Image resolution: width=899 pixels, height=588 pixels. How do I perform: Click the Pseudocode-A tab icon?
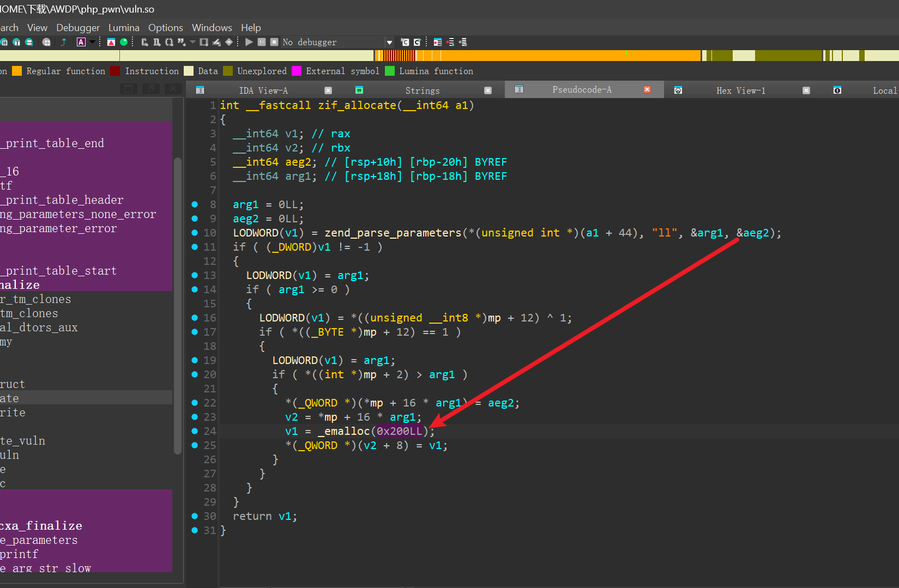(x=519, y=89)
